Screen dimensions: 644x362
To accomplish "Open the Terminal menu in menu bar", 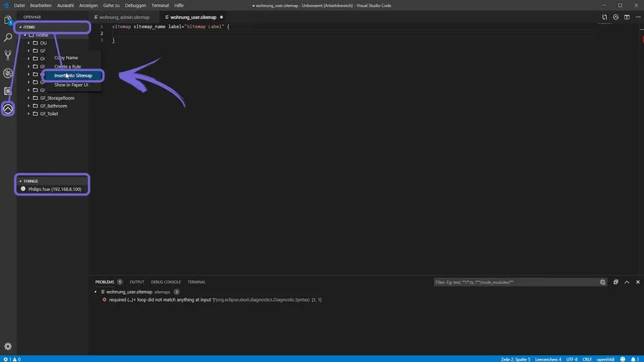I will coord(160,5).
